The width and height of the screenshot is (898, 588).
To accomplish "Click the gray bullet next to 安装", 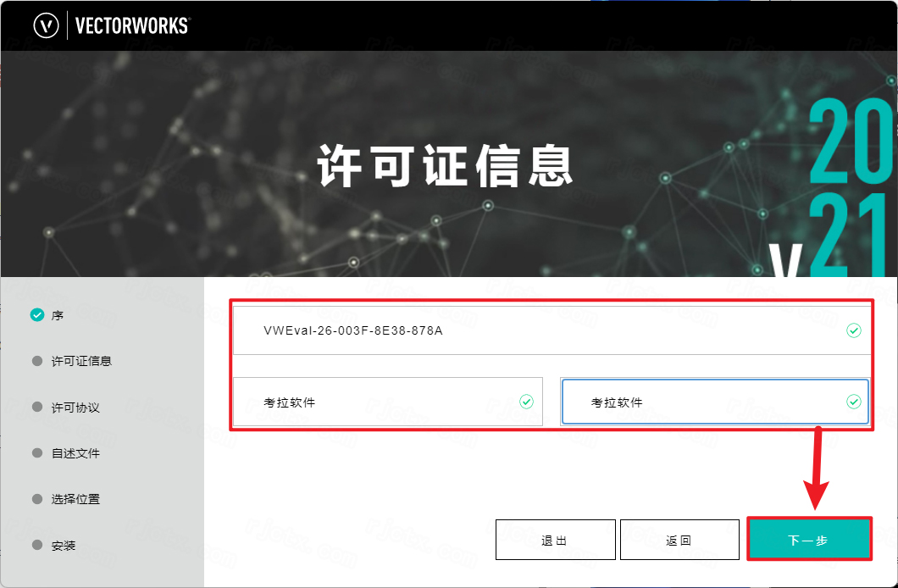I will click(36, 546).
